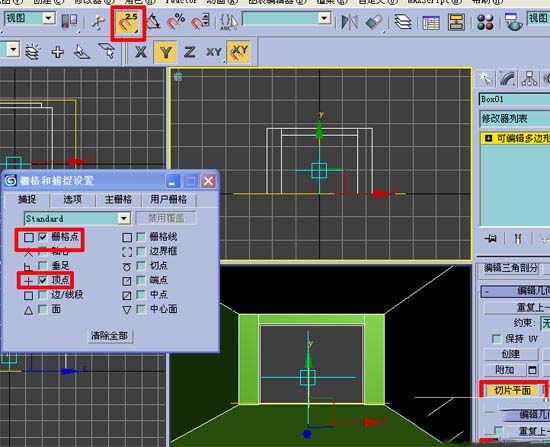Open the Material Editor spheres icon

click(x=485, y=22)
